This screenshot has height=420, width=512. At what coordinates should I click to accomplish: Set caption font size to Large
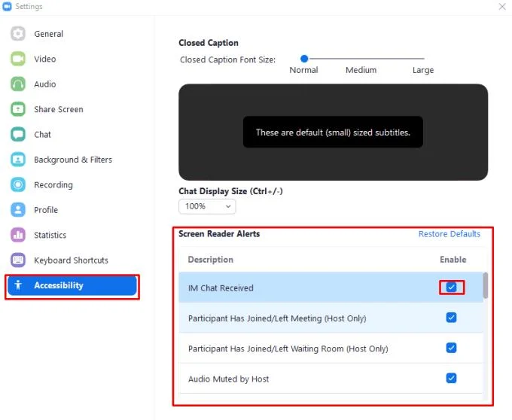423,70
